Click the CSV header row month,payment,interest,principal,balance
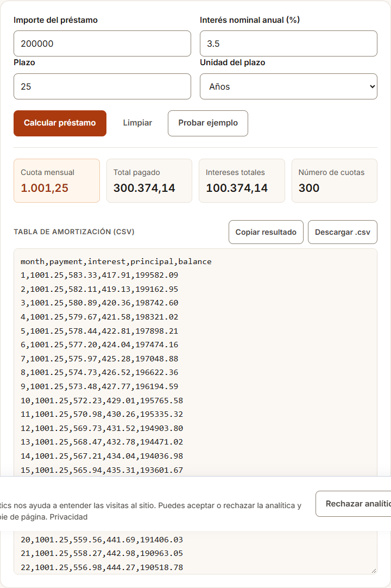Screen dimensions: 391x588 coord(116,261)
